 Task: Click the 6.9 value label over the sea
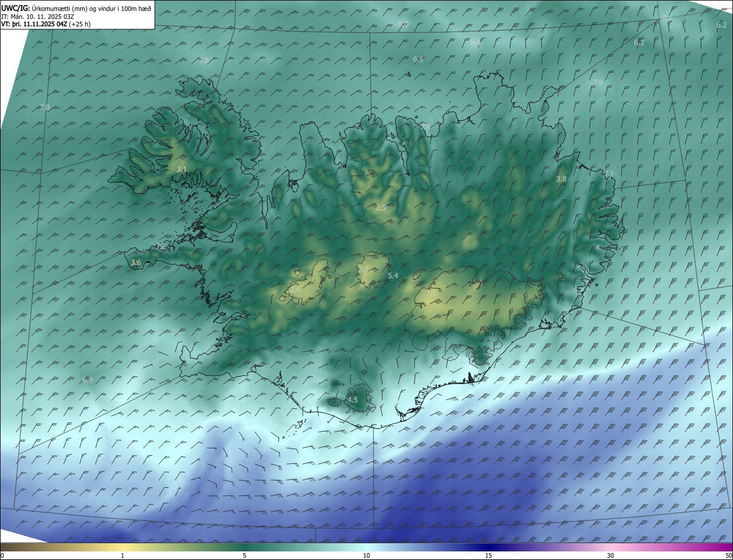[88, 380]
